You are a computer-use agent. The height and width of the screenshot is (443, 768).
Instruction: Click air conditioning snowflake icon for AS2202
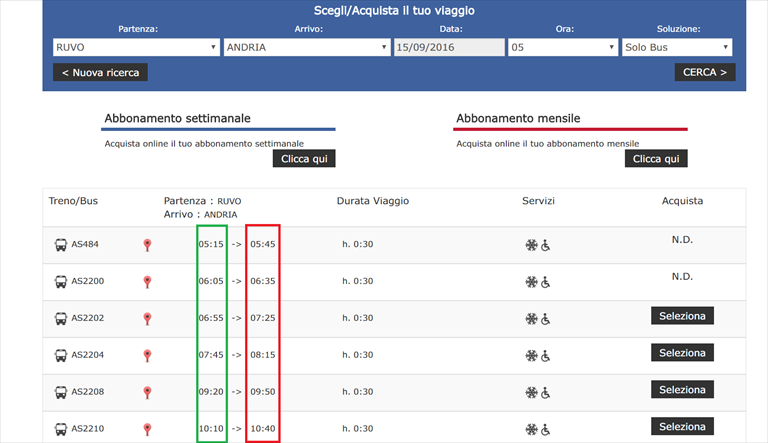click(531, 319)
